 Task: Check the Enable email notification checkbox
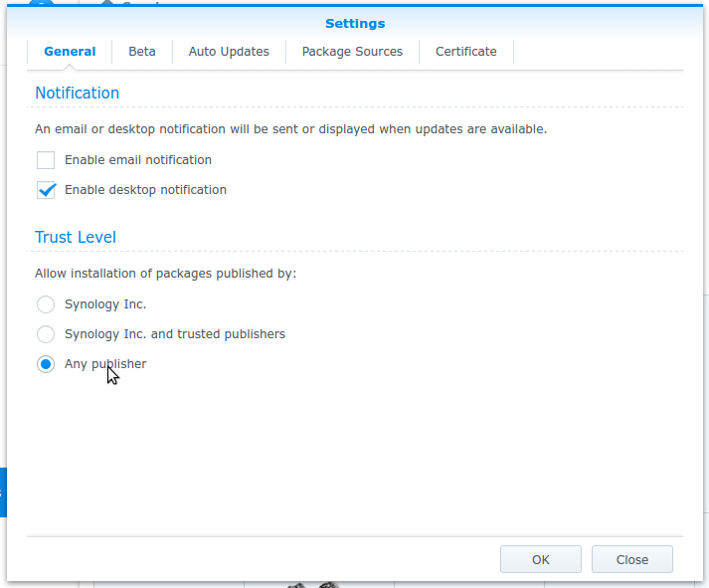[46, 160]
